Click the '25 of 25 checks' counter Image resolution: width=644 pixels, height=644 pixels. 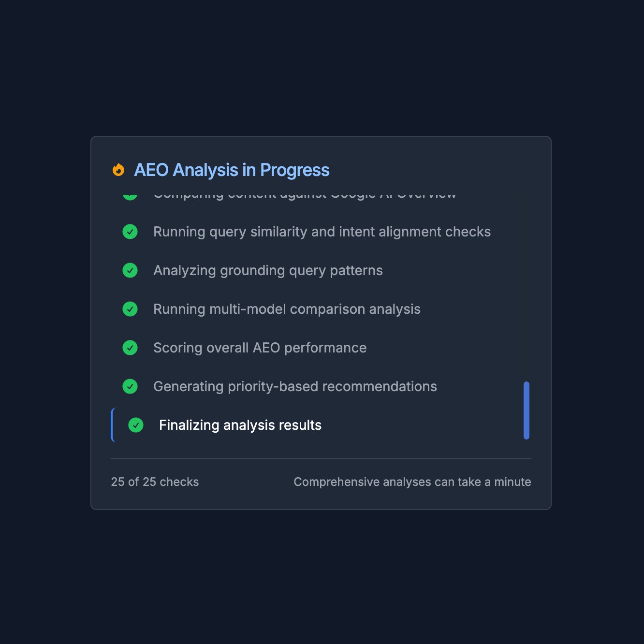[154, 482]
